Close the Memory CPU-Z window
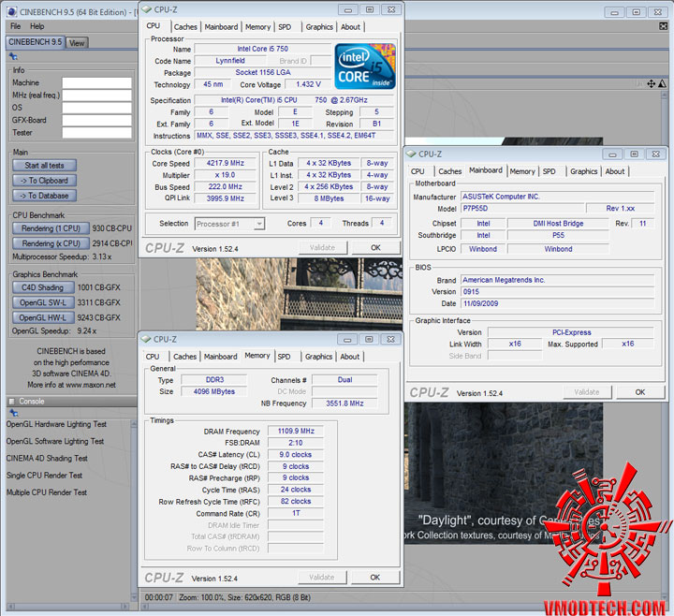This screenshot has height=616, width=674. click(x=390, y=340)
